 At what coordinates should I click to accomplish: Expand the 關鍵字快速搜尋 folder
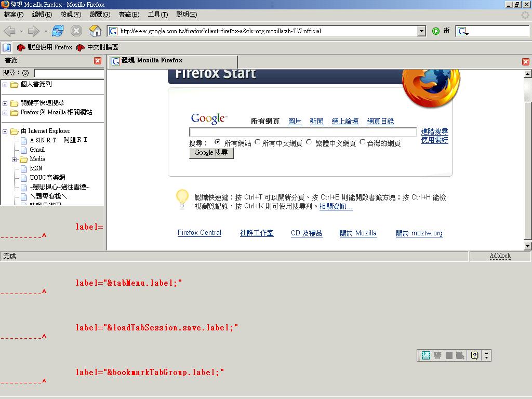[x=5, y=103]
